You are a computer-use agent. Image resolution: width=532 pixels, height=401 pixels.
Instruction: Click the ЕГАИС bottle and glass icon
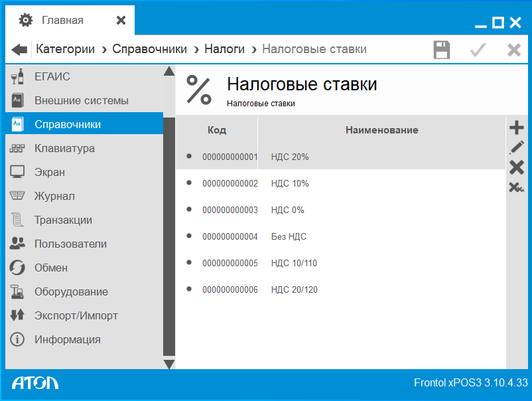pos(17,76)
